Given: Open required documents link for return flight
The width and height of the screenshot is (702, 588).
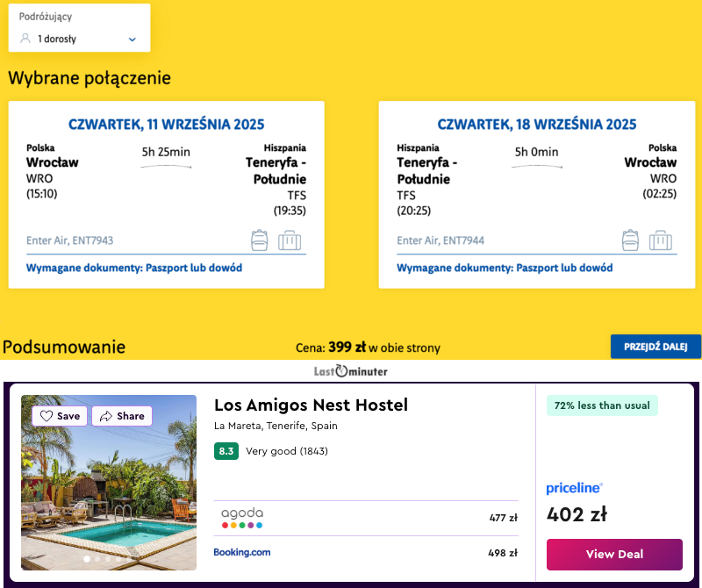Looking at the screenshot, I should pyautogui.click(x=505, y=268).
